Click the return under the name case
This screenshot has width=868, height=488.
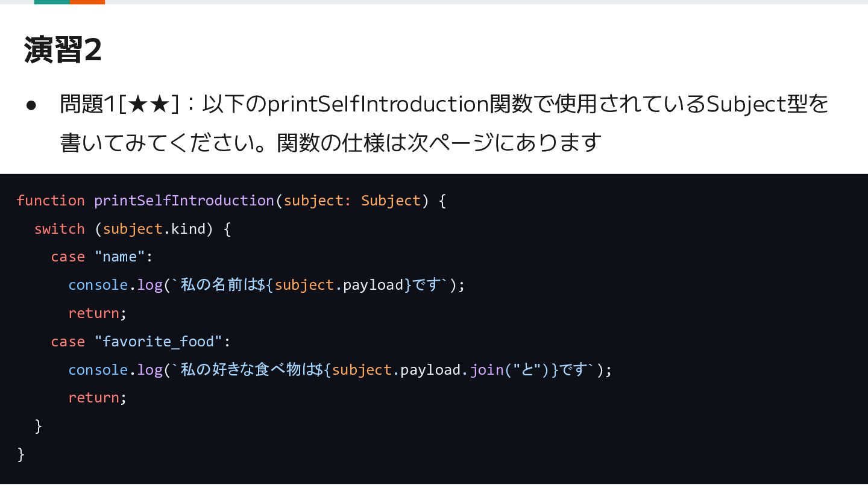93,313
